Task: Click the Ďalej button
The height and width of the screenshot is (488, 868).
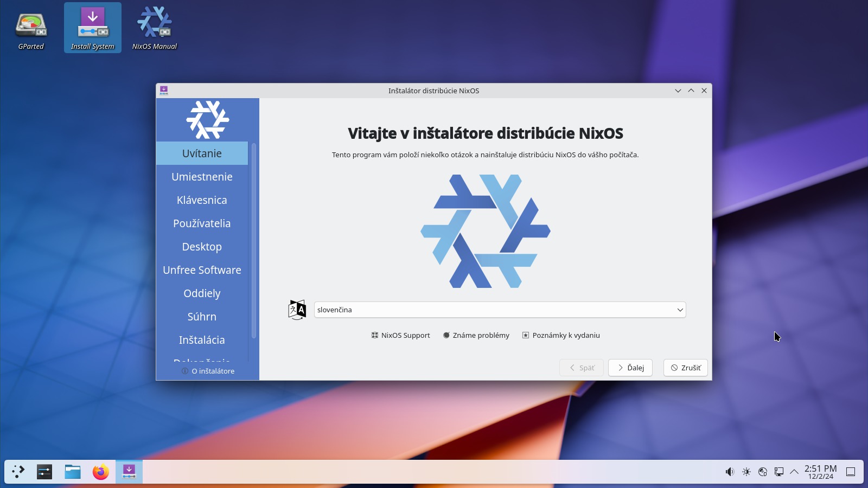Action: [630, 368]
